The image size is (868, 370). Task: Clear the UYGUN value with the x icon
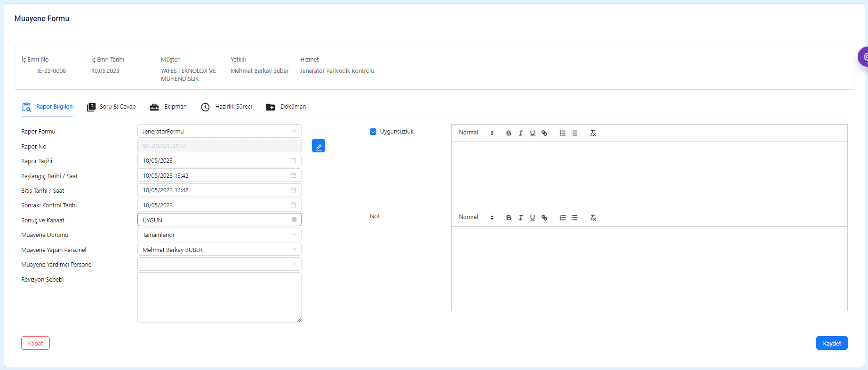(294, 220)
